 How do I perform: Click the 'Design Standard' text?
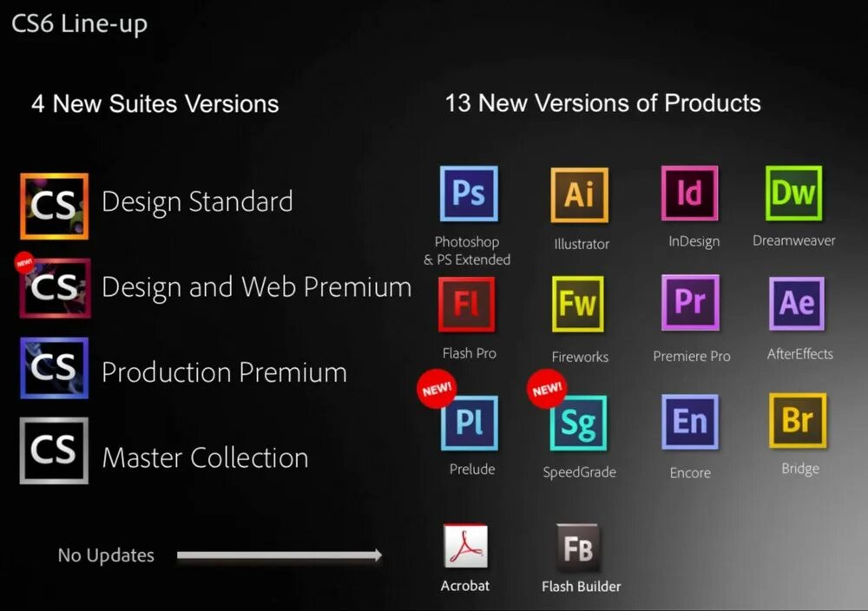coord(197,202)
